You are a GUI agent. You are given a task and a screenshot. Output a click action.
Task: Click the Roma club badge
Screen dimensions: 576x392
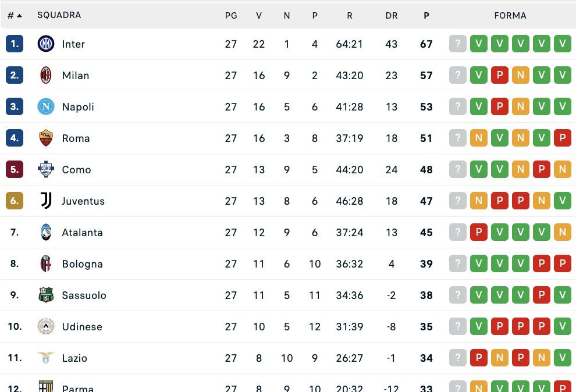(45, 138)
